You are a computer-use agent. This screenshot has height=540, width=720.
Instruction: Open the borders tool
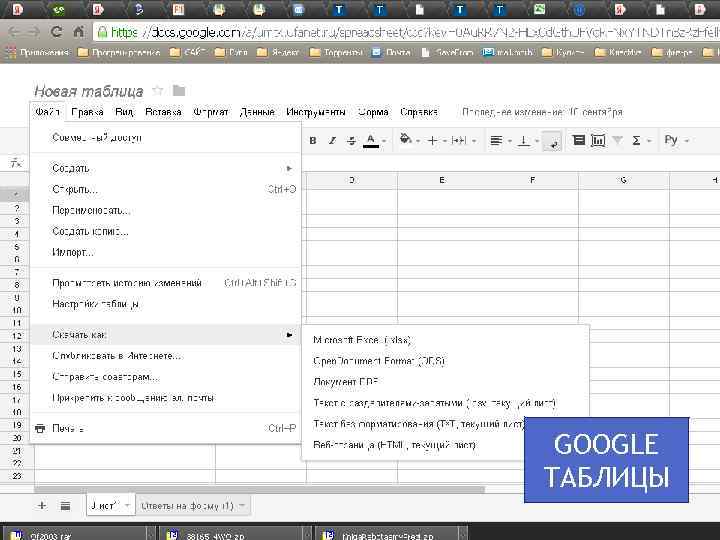[433, 141]
